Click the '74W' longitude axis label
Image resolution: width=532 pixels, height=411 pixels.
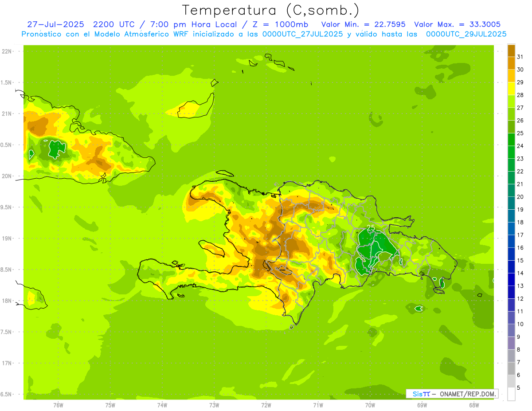pos(162,405)
